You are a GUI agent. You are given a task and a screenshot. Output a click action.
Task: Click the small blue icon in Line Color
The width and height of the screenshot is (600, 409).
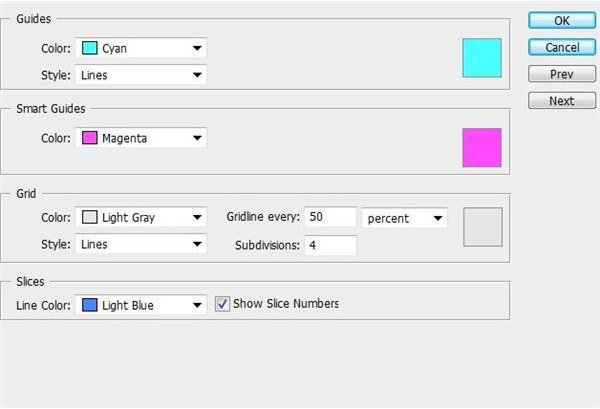pyautogui.click(x=90, y=305)
